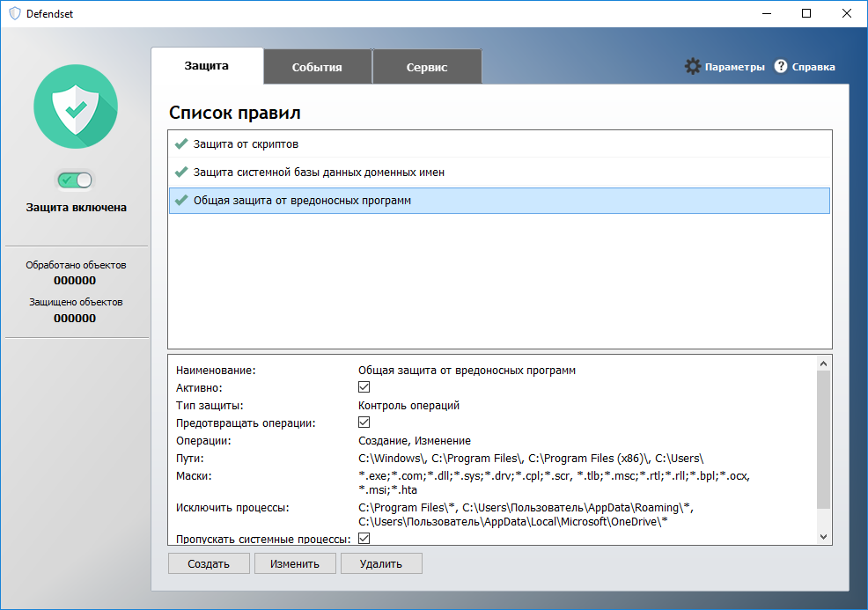Click the Defendset shield icon in title bar
This screenshot has width=868, height=610.
point(15,13)
